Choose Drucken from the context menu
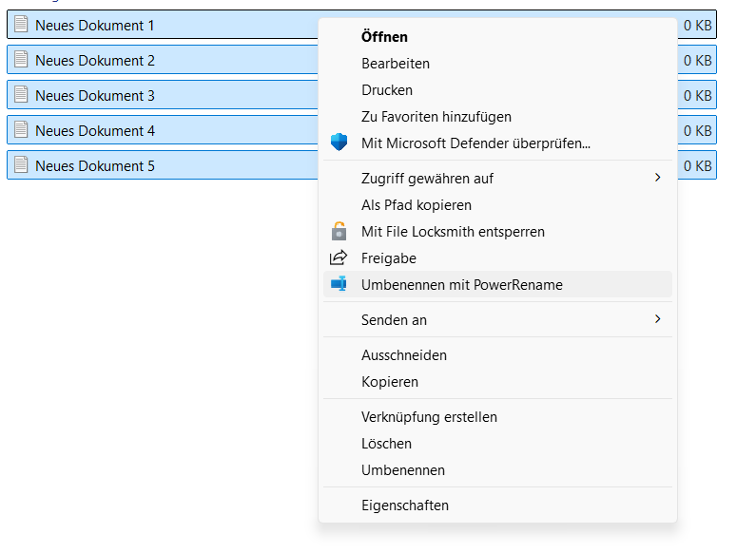 (x=387, y=90)
